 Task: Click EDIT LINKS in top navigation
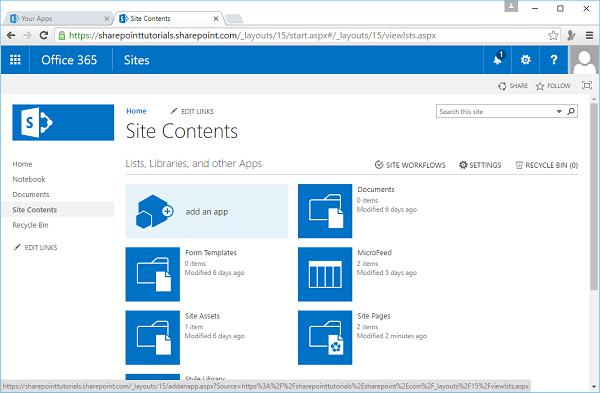(x=197, y=111)
